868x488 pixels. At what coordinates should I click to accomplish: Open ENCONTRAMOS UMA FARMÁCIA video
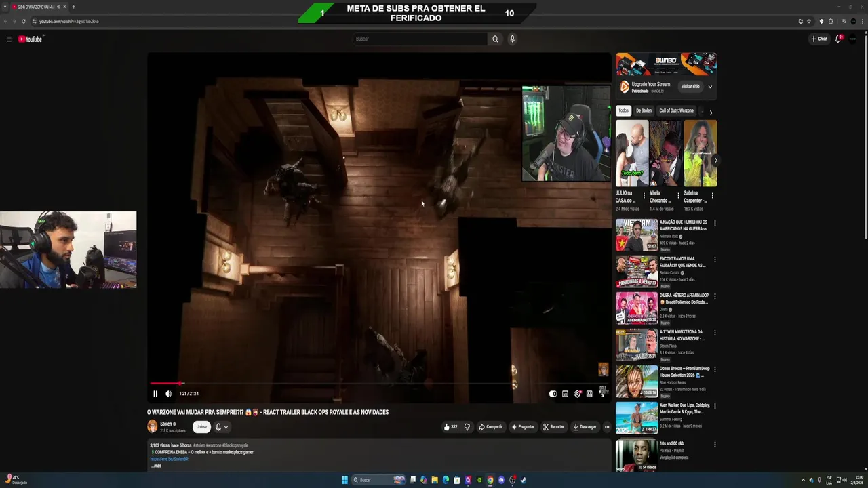tap(637, 271)
